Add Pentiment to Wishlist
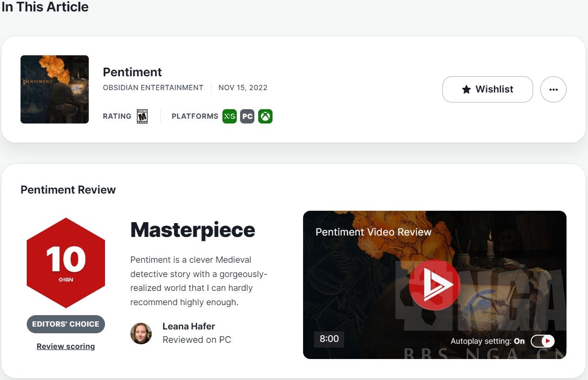 coord(487,89)
